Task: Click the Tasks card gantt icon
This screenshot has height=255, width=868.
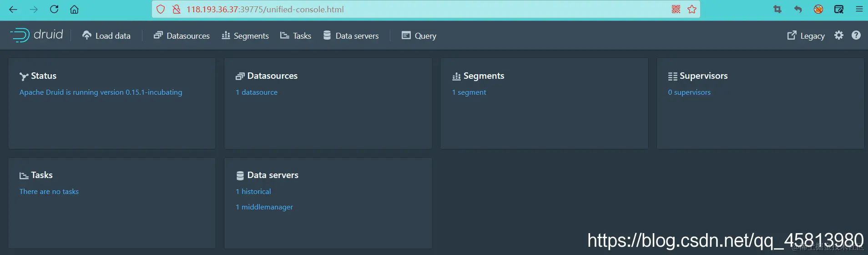Action: 24,175
